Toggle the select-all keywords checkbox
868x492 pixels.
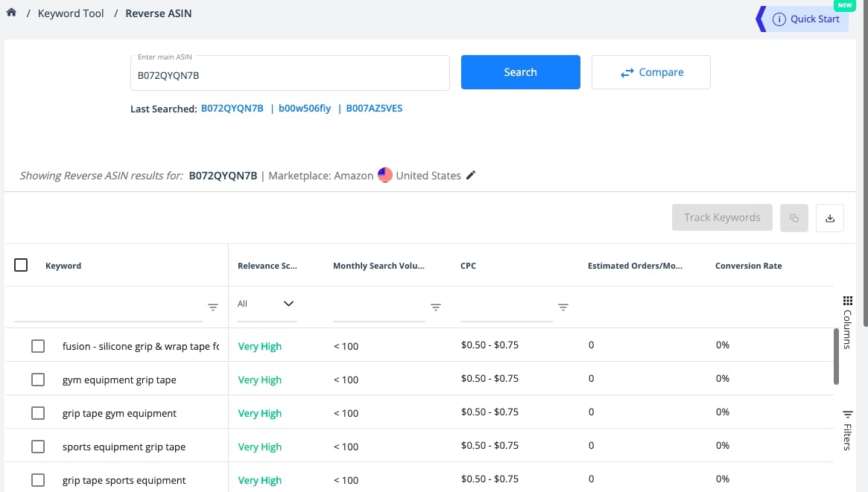tap(21, 265)
